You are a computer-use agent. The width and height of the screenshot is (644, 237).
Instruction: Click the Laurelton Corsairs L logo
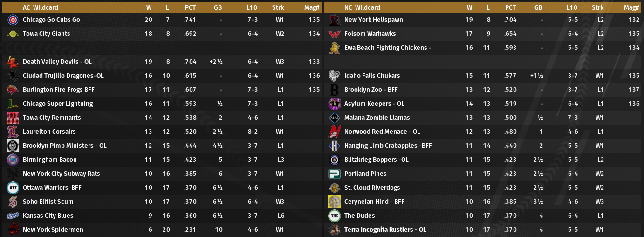13,132
